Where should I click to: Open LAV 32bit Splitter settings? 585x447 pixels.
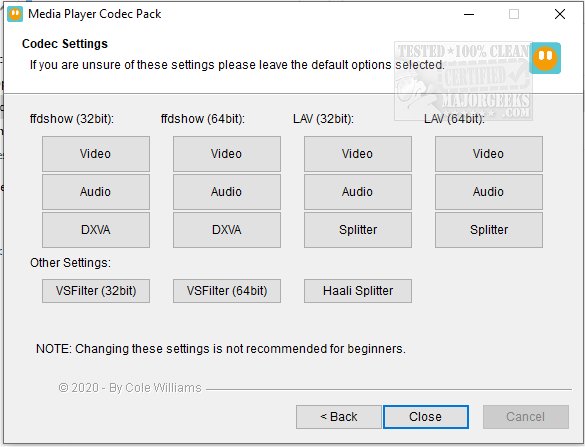point(358,230)
